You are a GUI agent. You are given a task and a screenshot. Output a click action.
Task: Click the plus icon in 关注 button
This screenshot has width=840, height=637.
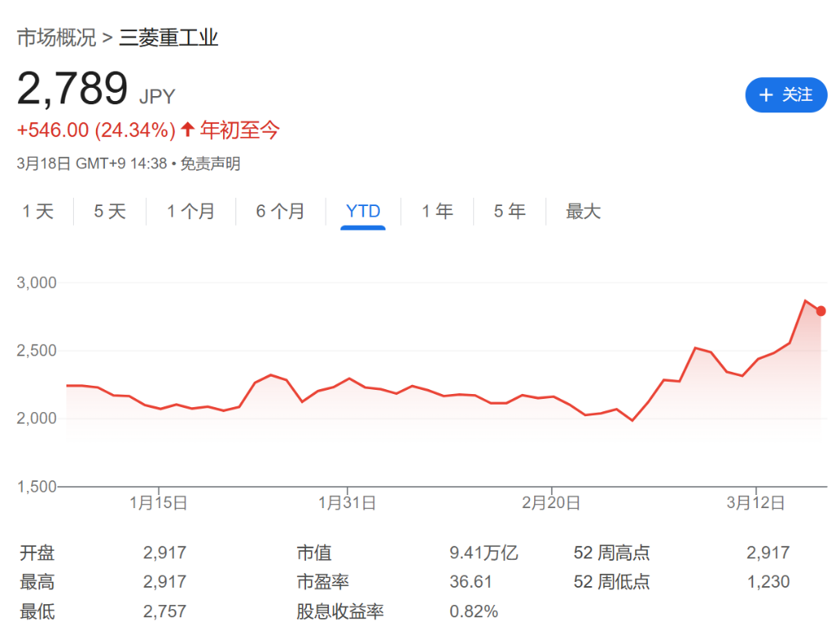coord(766,95)
